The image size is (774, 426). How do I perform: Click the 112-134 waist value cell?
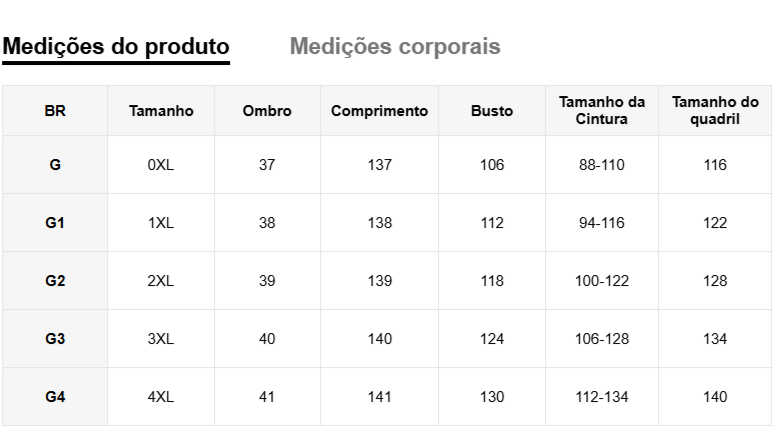(x=601, y=397)
